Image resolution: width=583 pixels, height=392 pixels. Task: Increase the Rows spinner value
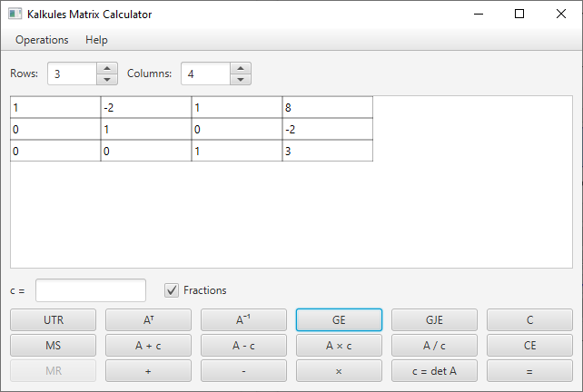click(x=107, y=68)
